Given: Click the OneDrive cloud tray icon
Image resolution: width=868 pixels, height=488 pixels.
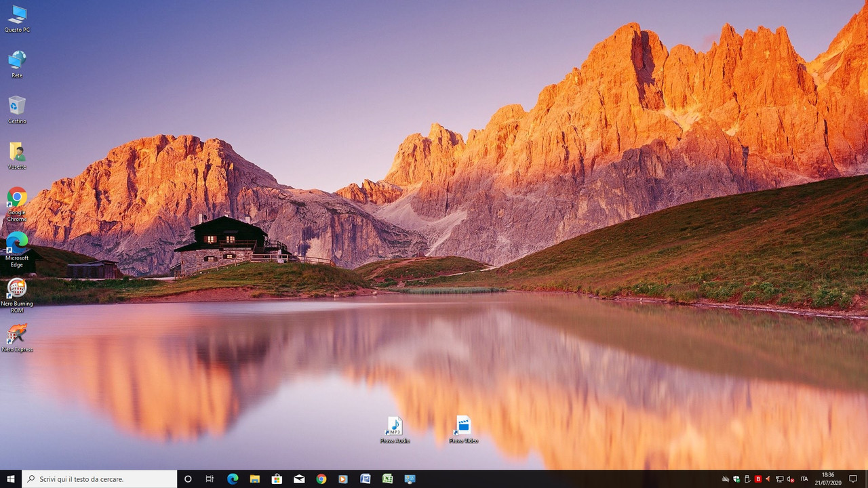Looking at the screenshot, I should click(726, 479).
